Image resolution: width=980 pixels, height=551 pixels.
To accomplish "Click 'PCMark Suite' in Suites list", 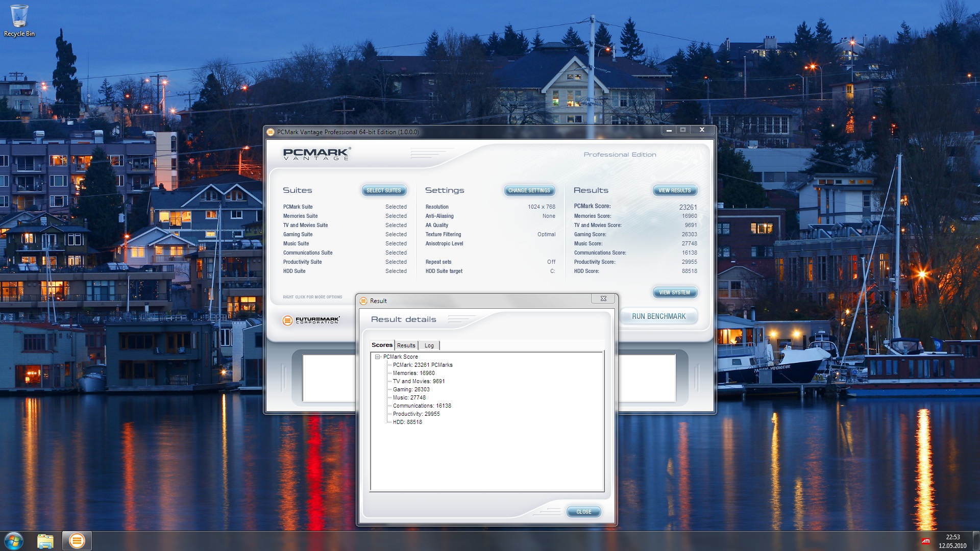I will 298,207.
